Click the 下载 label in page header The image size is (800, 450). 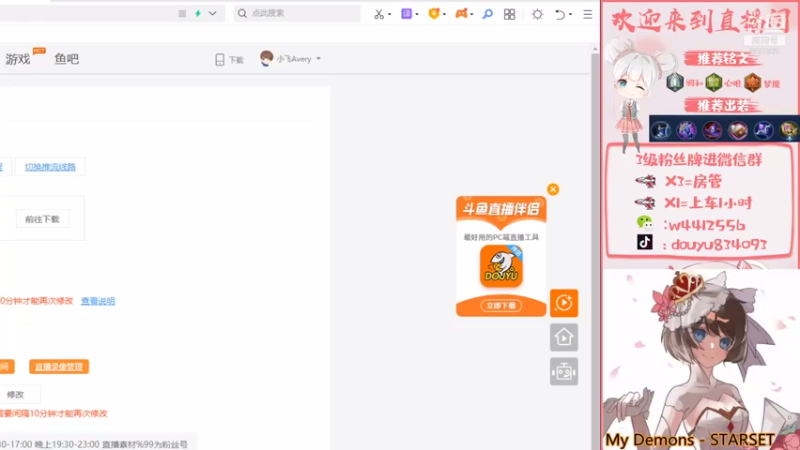(236, 60)
